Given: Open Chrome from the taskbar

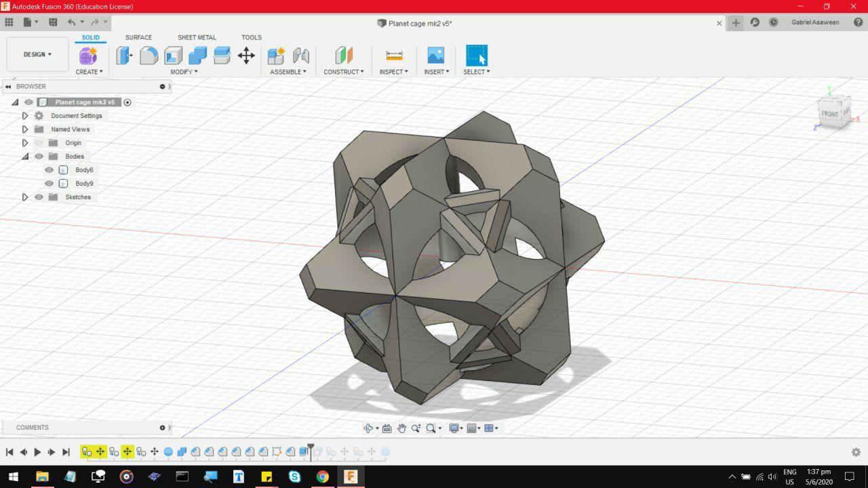Looking at the screenshot, I should tap(322, 476).
